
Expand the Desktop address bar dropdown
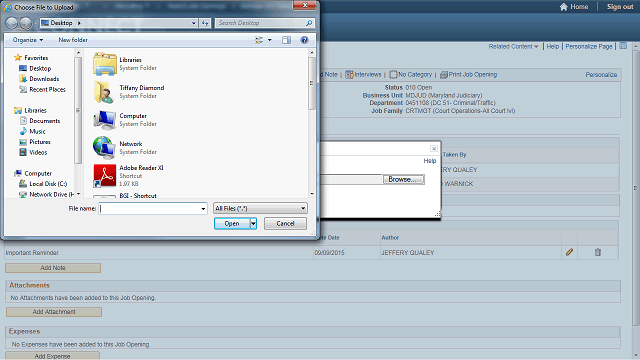pos(193,23)
